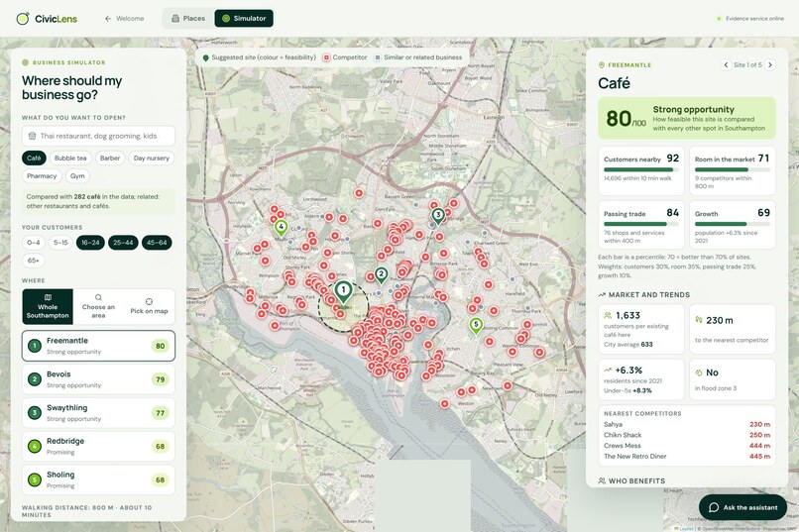This screenshot has width=799, height=532.
Task: Click the Growth score card
Action: pyautogui.click(x=733, y=225)
